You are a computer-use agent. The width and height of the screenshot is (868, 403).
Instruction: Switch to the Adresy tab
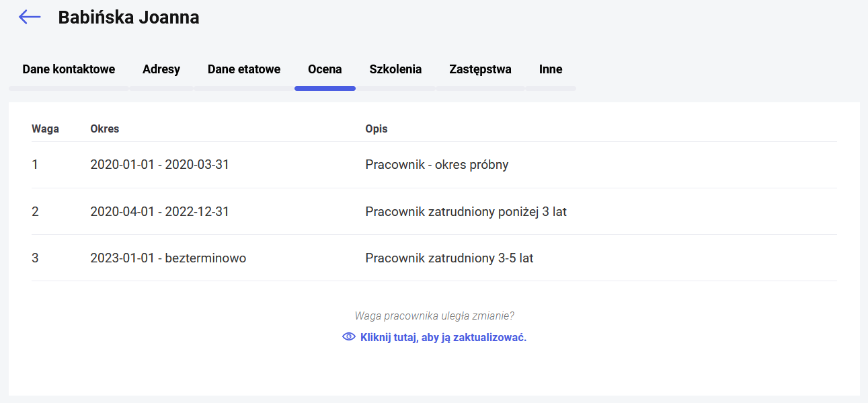[x=161, y=69]
